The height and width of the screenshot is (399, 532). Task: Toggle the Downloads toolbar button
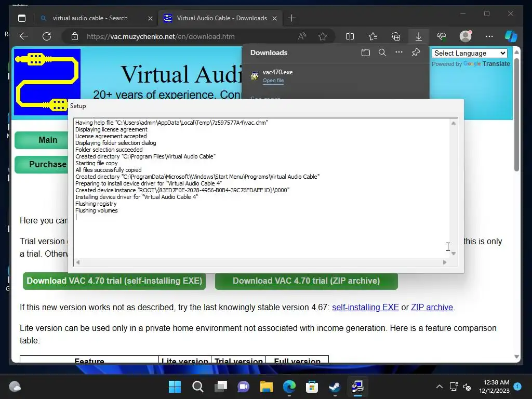tap(419, 36)
